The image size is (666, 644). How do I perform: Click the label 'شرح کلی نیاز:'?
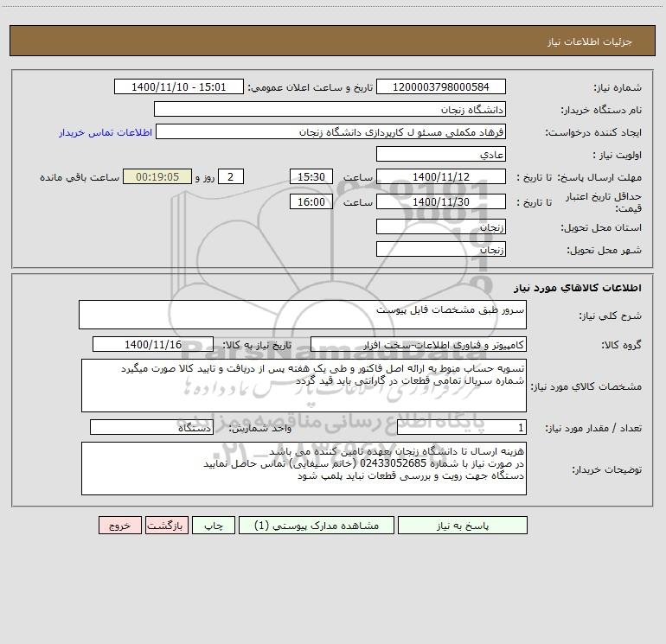pos(611,316)
